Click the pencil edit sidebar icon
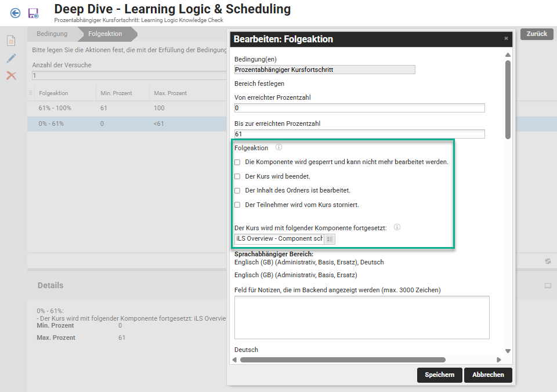 pos(11,59)
